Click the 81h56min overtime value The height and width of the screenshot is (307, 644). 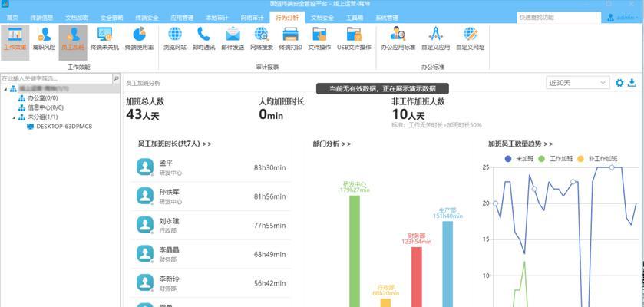[x=269, y=196]
